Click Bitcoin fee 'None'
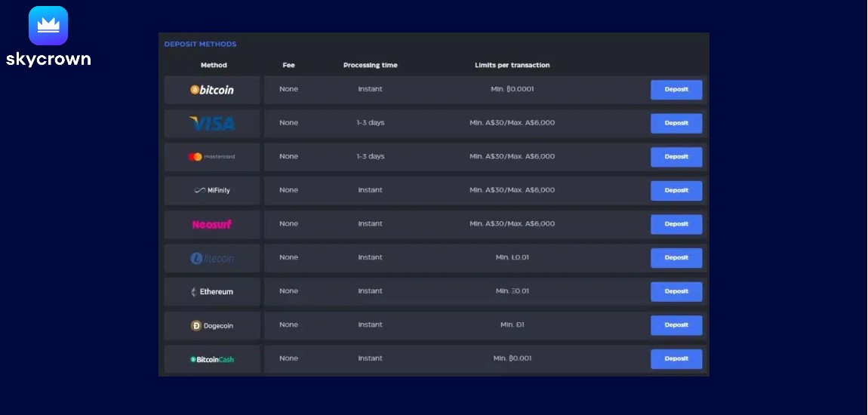This screenshot has height=415, width=868. coord(288,89)
